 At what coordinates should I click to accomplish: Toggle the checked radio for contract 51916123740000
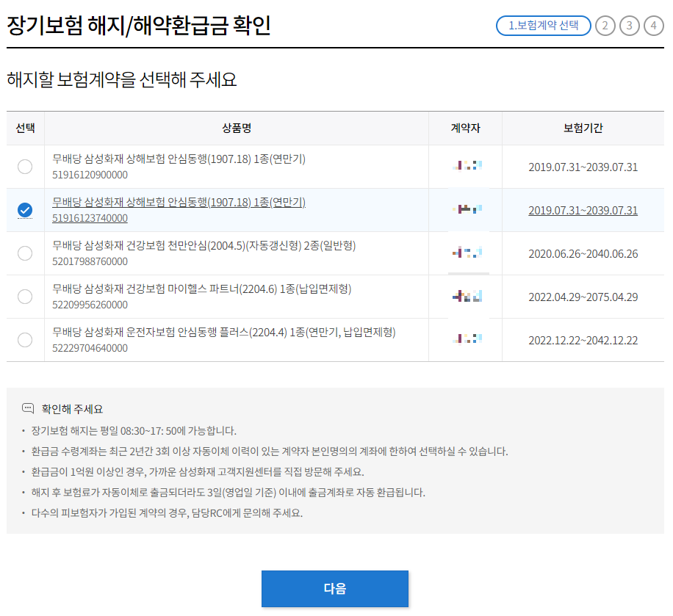pos(25,210)
